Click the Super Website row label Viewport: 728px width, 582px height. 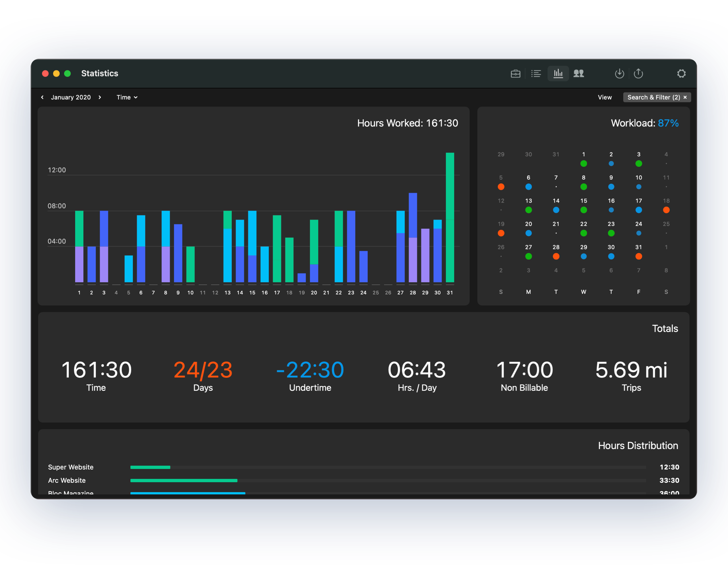click(x=71, y=467)
